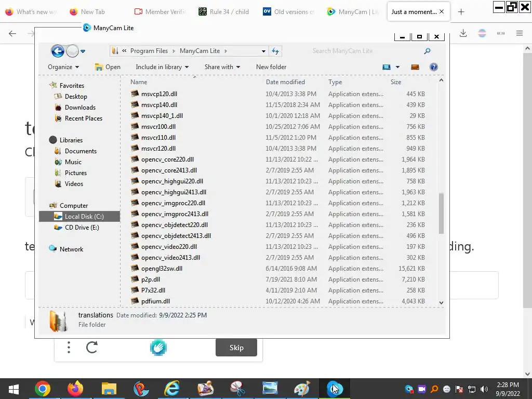Click the Open toolbar button
532x399 pixels.
pos(108,67)
